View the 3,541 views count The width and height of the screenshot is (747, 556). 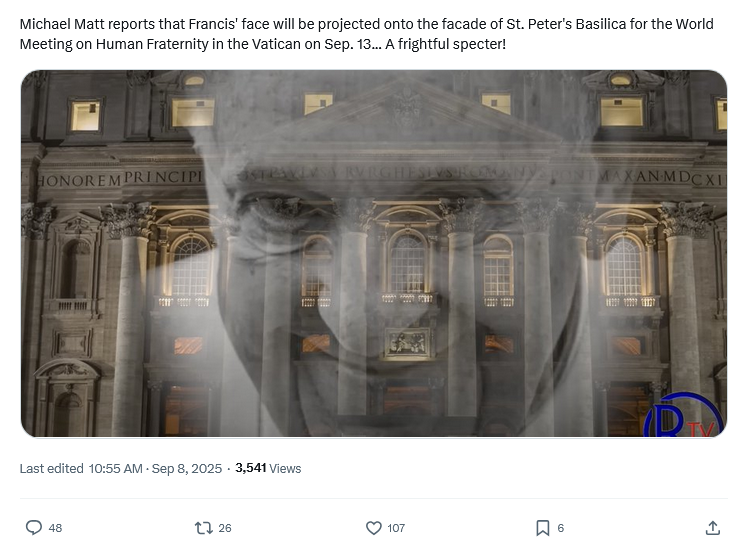click(251, 468)
